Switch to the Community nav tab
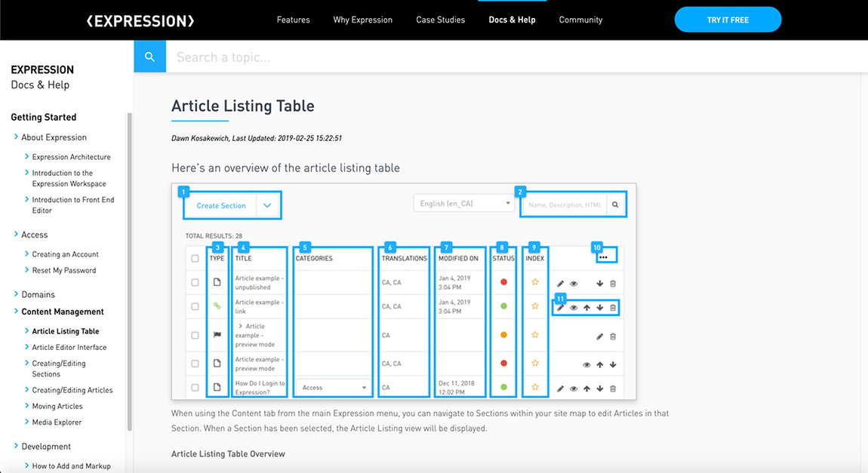Image resolution: width=868 pixels, height=473 pixels. (x=580, y=20)
